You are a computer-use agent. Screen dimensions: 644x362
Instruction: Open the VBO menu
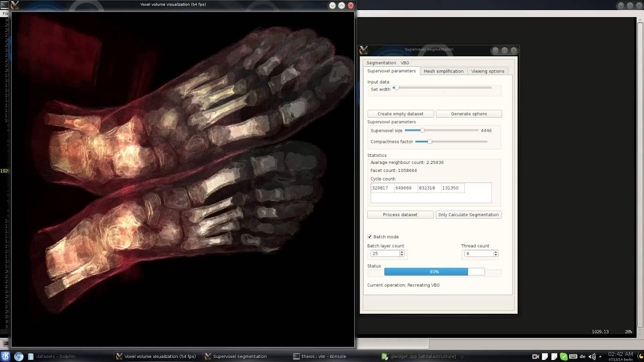point(405,63)
